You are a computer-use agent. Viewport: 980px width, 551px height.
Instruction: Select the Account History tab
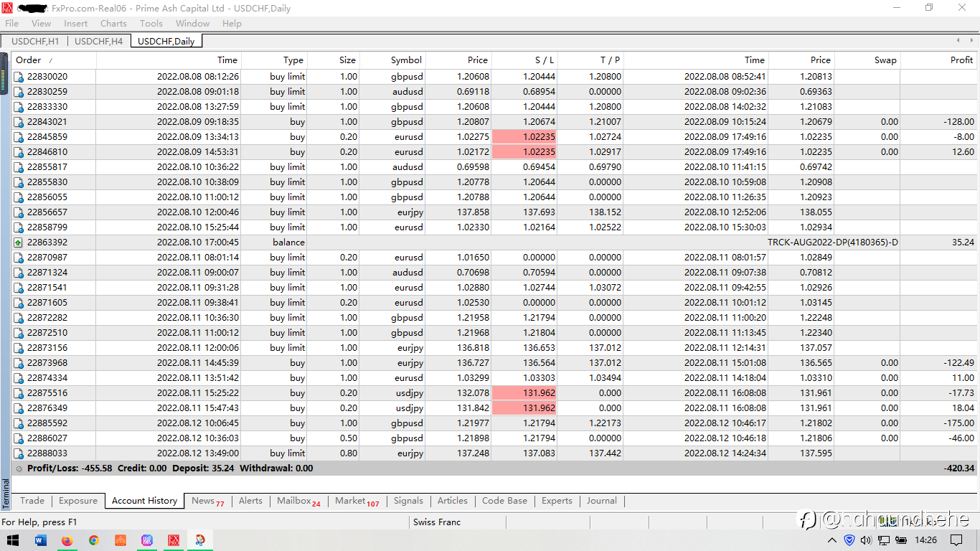pyautogui.click(x=144, y=501)
